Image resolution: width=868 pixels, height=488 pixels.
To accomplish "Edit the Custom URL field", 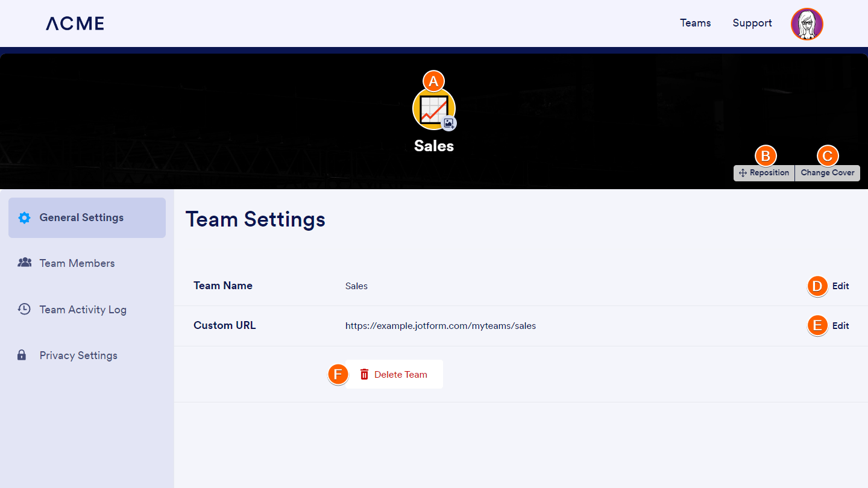I will click(840, 326).
